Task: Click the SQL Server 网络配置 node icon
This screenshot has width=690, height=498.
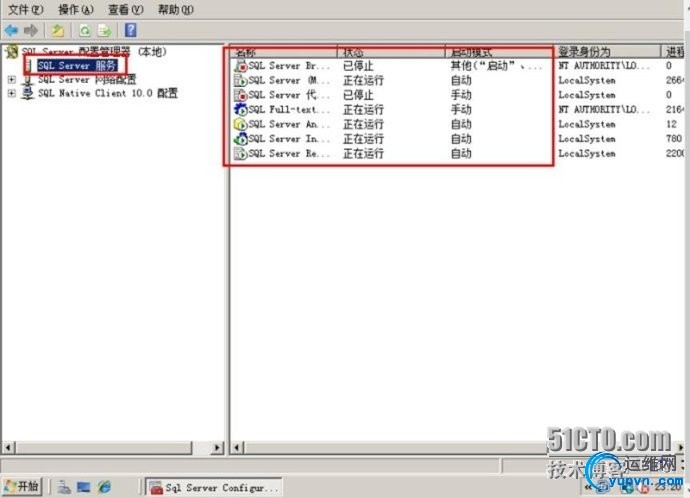Action: [28, 80]
